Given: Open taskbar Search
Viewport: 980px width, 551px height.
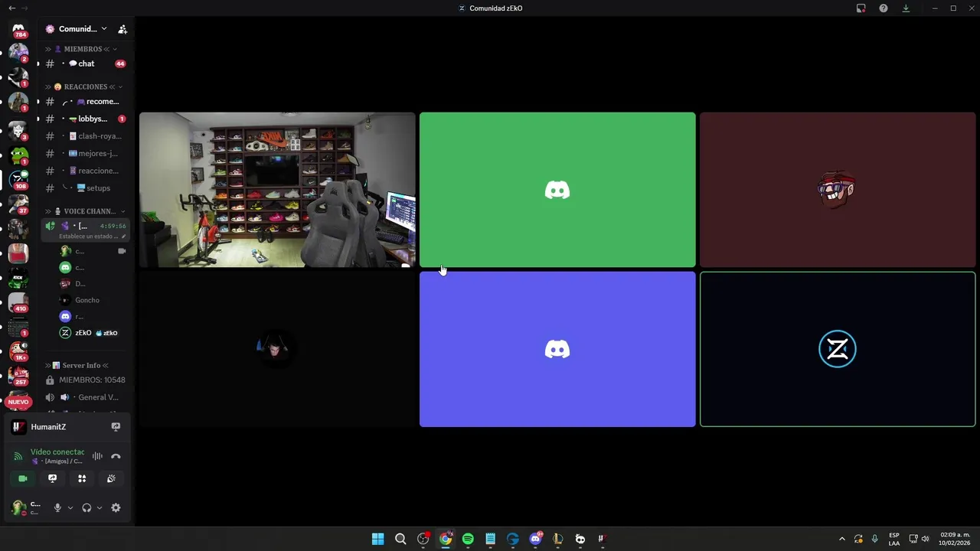Looking at the screenshot, I should point(400,539).
